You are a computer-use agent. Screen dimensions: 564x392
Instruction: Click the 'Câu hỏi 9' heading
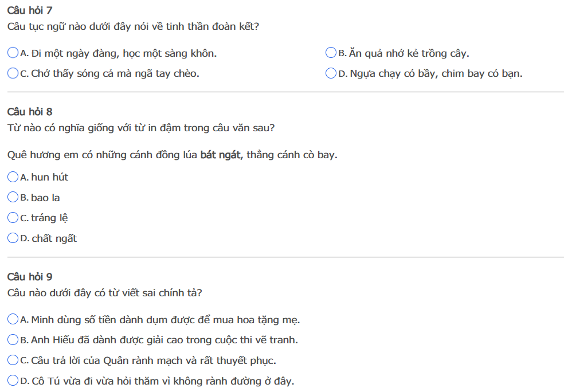(30, 277)
